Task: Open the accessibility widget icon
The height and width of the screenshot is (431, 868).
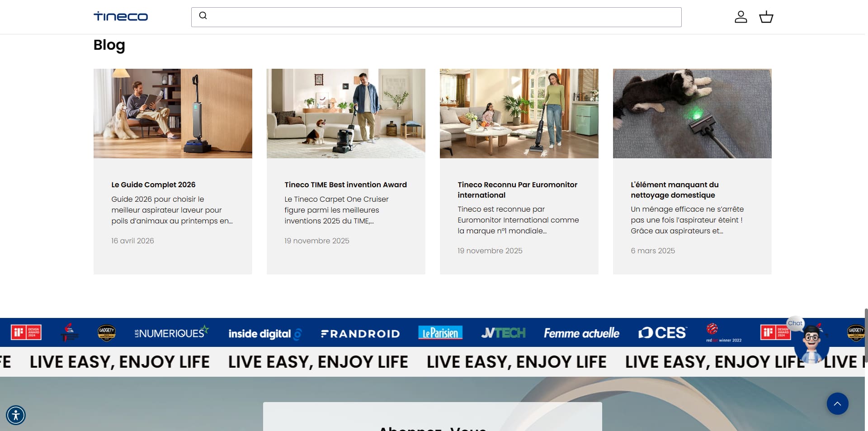Action: point(16,415)
